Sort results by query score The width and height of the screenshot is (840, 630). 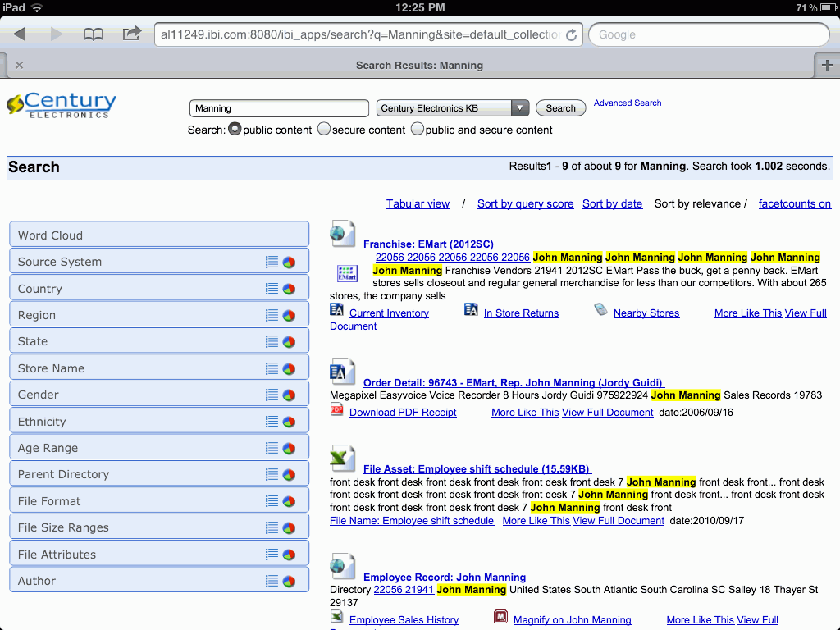(x=526, y=204)
